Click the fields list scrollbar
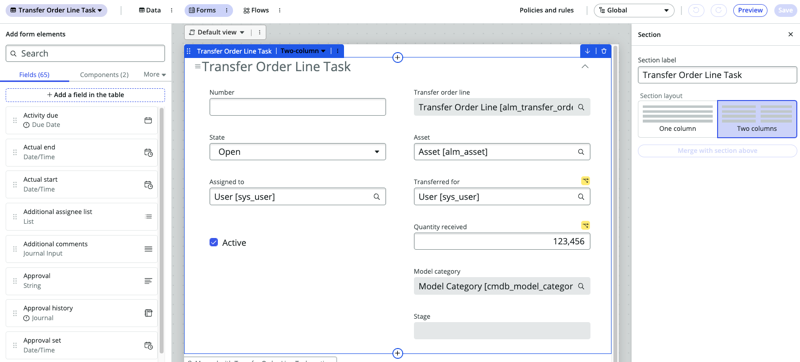This screenshot has height=362, width=800. pos(162,229)
